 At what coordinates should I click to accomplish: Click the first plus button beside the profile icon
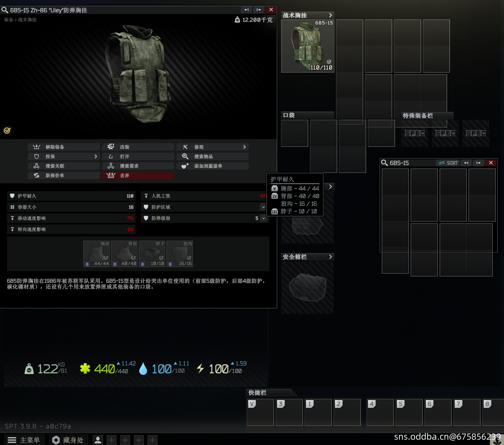112,440
